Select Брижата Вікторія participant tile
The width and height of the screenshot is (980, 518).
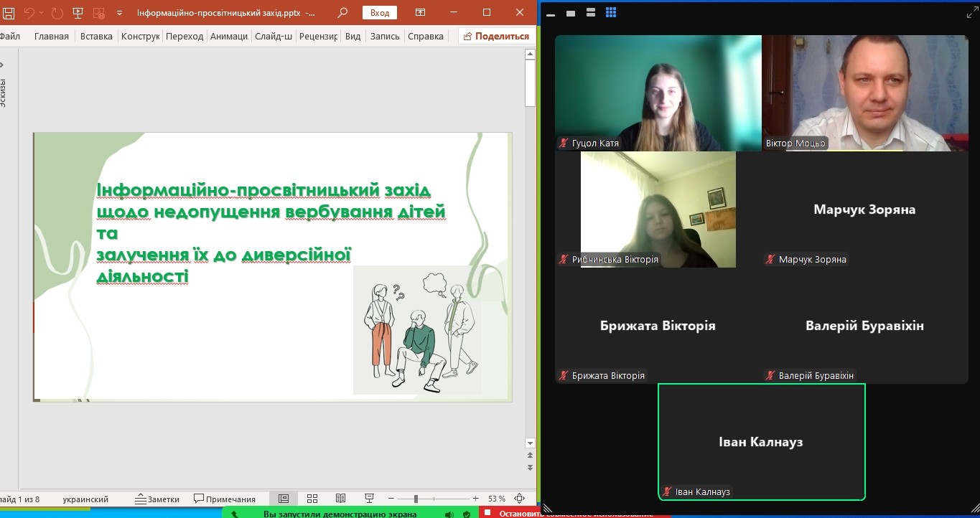tap(658, 326)
